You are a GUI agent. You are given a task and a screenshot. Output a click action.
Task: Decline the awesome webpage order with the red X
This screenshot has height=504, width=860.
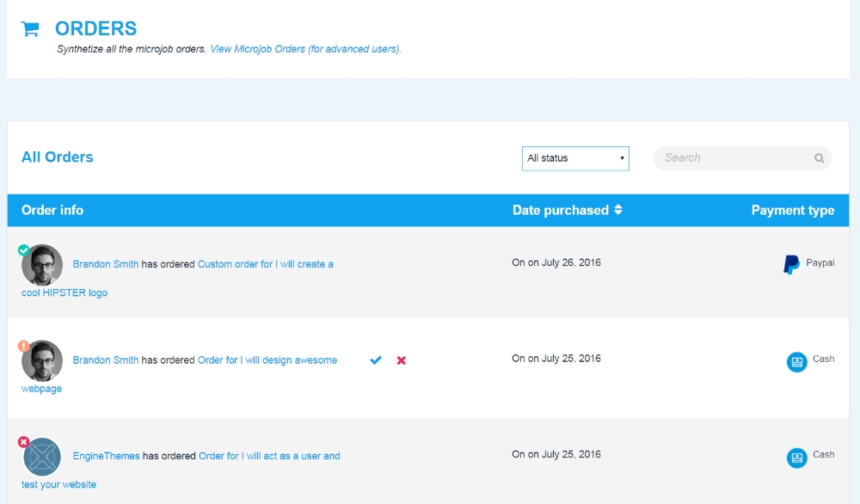click(401, 360)
